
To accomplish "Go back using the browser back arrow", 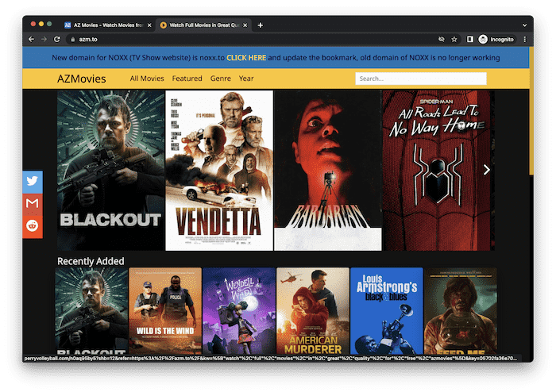I will tap(31, 40).
